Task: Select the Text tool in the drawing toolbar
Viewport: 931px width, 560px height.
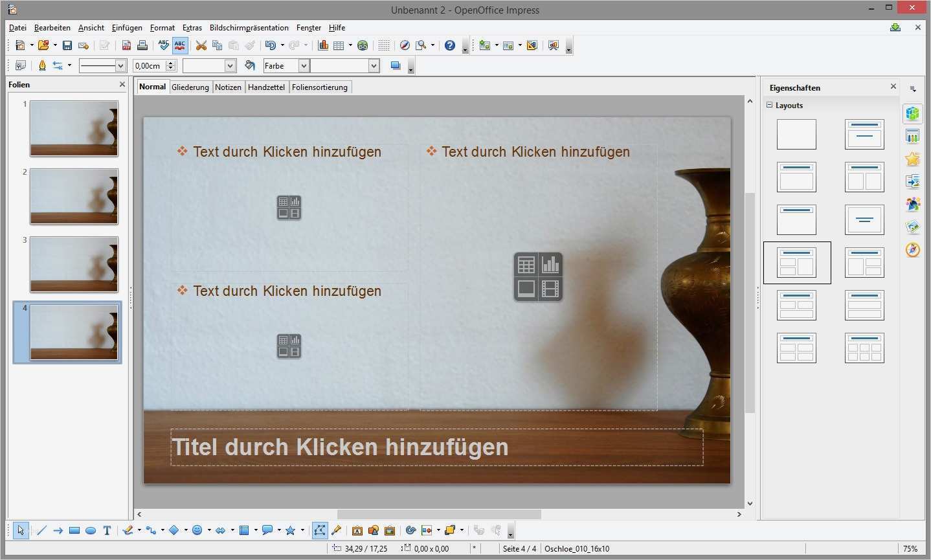Action: [x=107, y=530]
